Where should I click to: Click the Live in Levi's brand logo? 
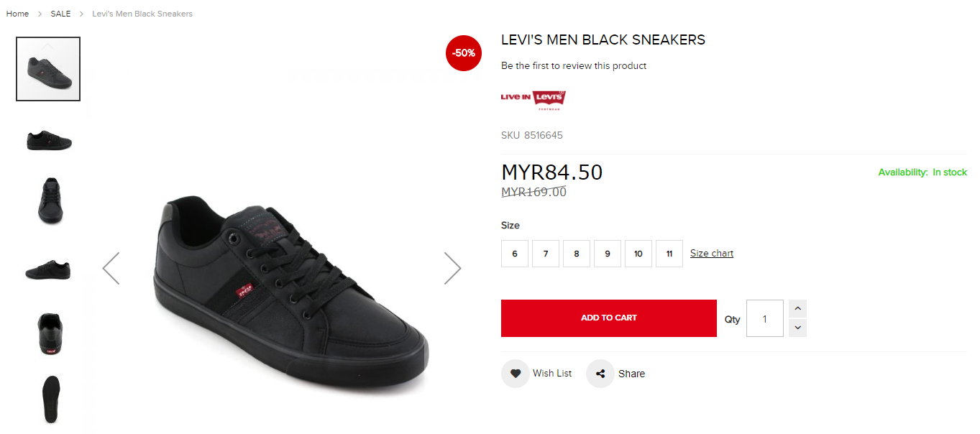coord(533,98)
